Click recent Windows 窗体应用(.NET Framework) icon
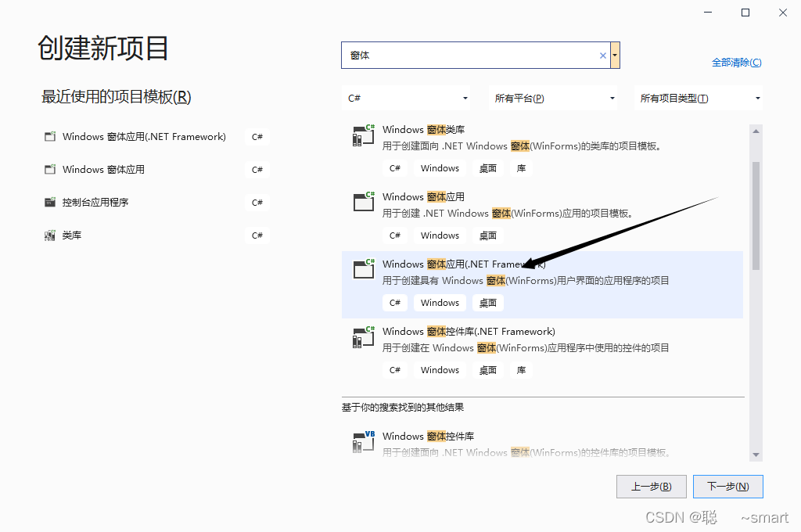Image resolution: width=801 pixels, height=532 pixels. click(x=50, y=136)
